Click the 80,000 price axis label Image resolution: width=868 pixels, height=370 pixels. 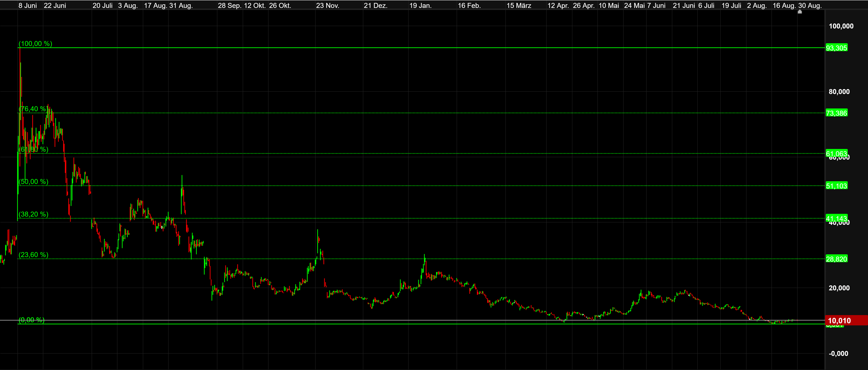click(839, 92)
